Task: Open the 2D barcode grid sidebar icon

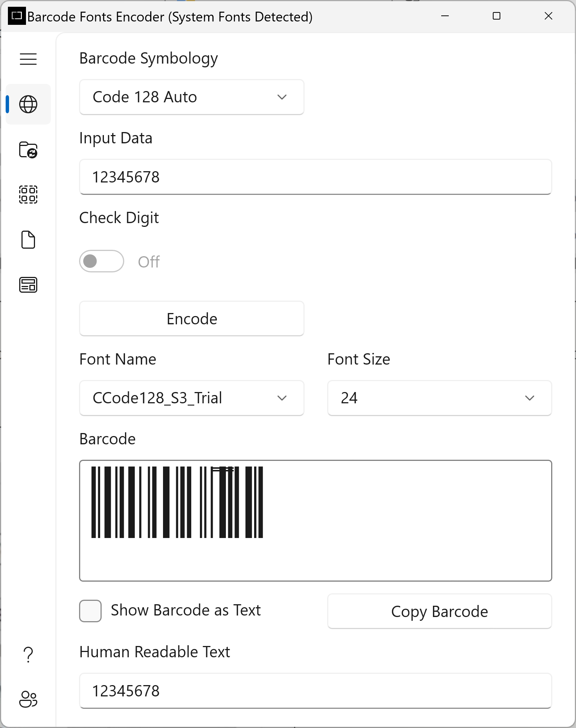Action: [28, 195]
